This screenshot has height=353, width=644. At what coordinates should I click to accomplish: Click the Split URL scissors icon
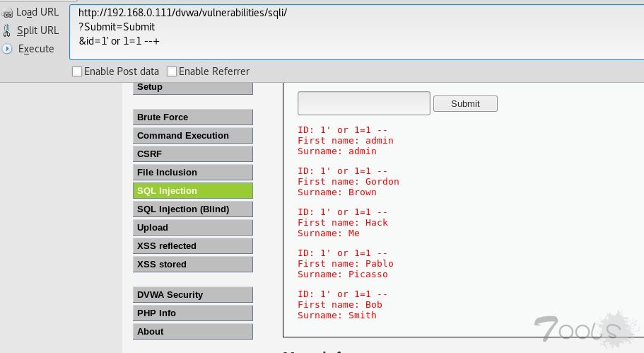tap(6, 30)
